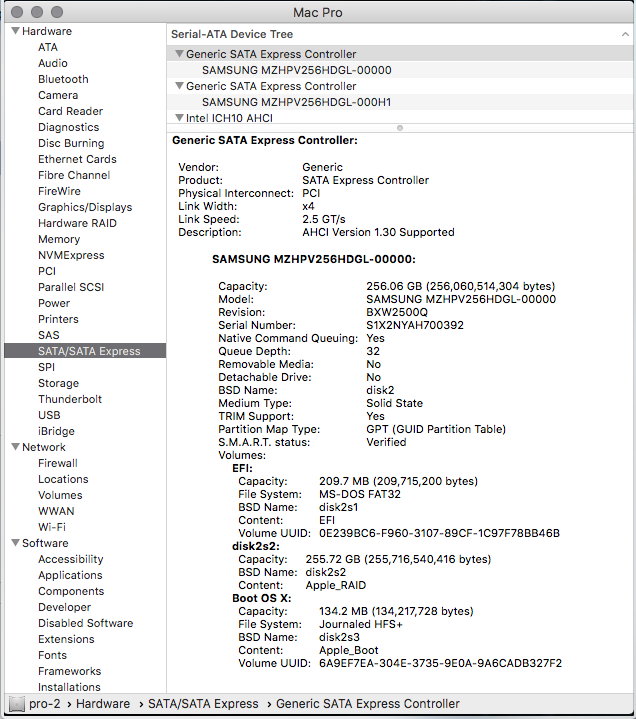Open Power section
The image size is (636, 719).
tap(54, 304)
